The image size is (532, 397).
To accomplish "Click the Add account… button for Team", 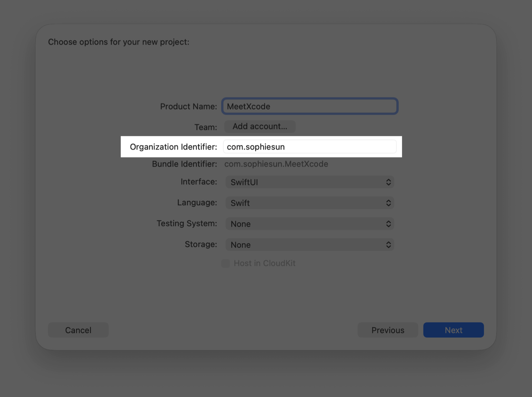I will click(260, 126).
